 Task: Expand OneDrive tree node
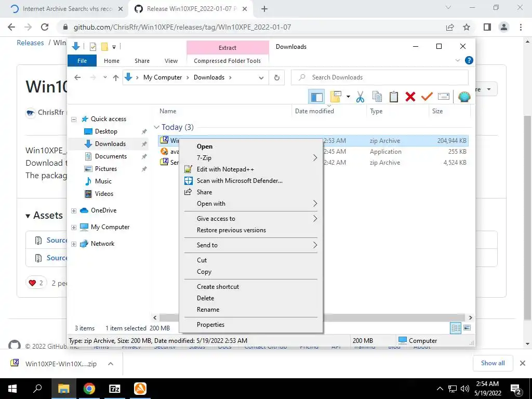74,211
